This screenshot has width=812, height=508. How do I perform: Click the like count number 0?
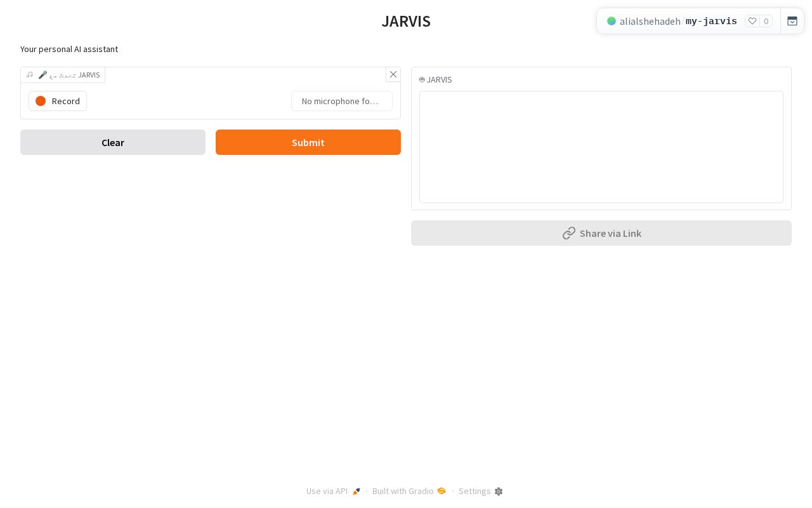point(766,21)
